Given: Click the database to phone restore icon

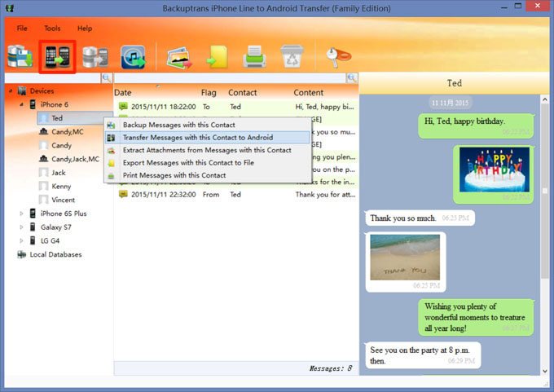Looking at the screenshot, I should coord(95,57).
